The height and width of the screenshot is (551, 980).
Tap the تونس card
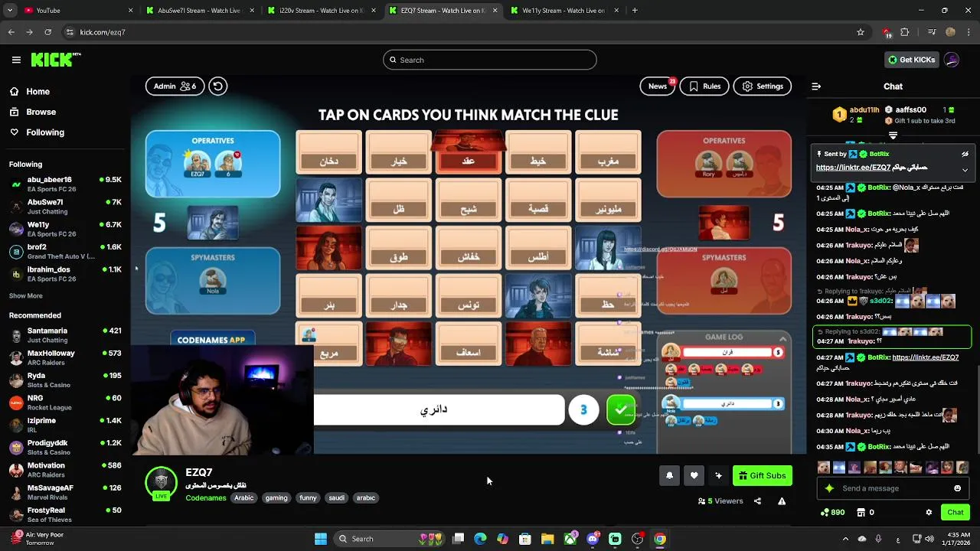(469, 296)
